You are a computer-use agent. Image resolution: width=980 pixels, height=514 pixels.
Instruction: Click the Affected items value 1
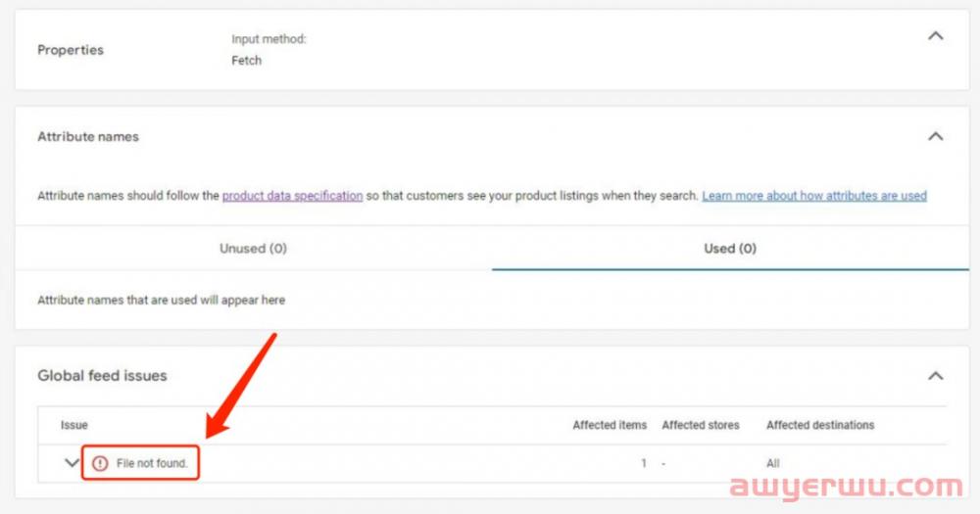coord(643,463)
